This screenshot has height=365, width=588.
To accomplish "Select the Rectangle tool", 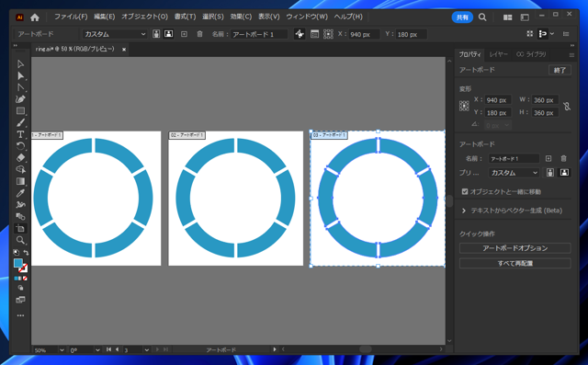I will coord(20,111).
